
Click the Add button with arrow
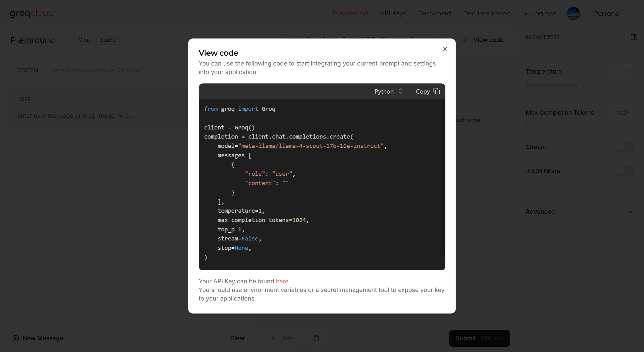point(282,338)
